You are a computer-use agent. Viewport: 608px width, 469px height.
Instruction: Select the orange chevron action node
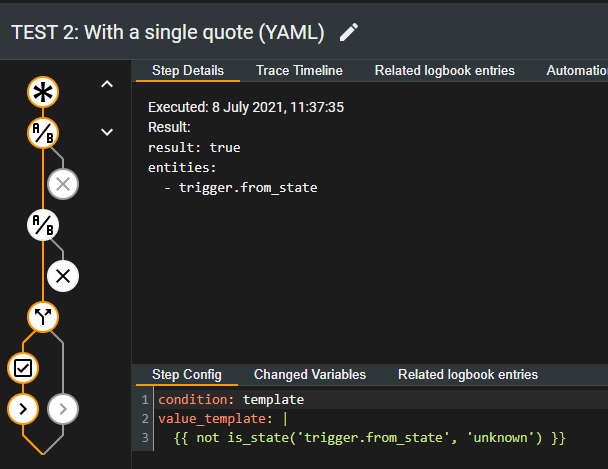click(x=23, y=408)
